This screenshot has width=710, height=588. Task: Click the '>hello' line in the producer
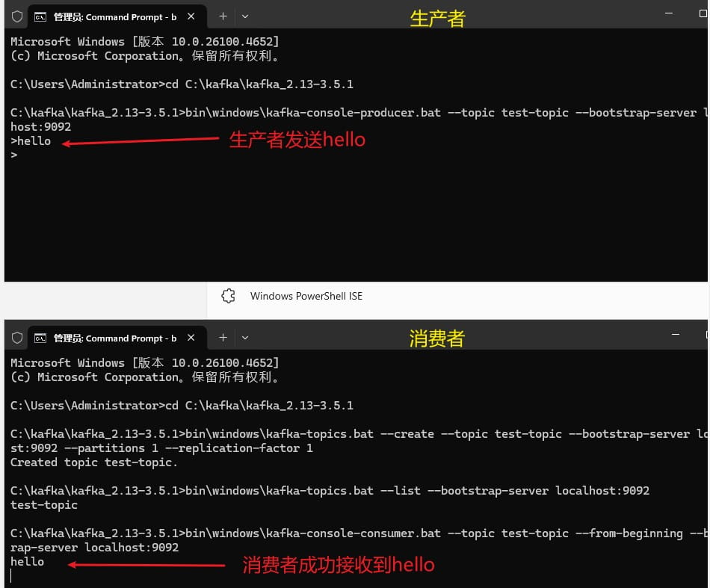(x=31, y=140)
